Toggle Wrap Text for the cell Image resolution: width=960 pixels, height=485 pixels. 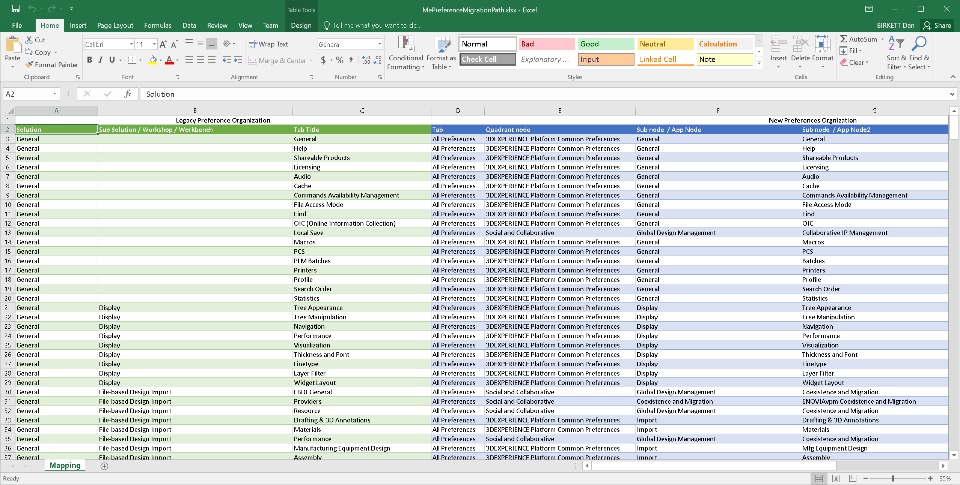267,44
